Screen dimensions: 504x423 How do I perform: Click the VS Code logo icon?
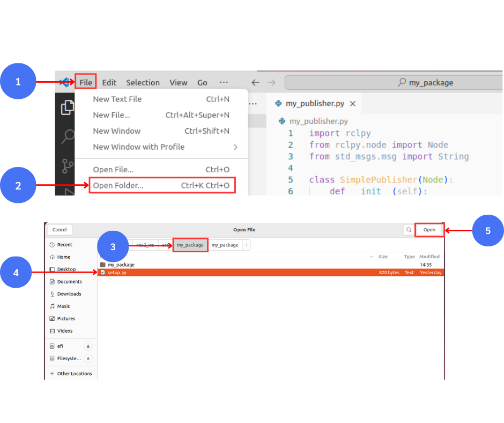65,82
